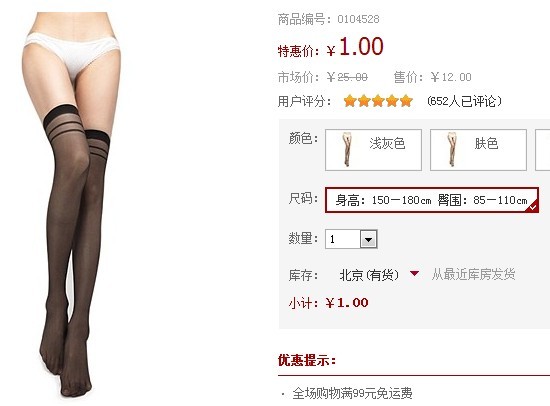The image size is (550, 406).
Task: Select the partially visible third color option
Action: click(542, 150)
